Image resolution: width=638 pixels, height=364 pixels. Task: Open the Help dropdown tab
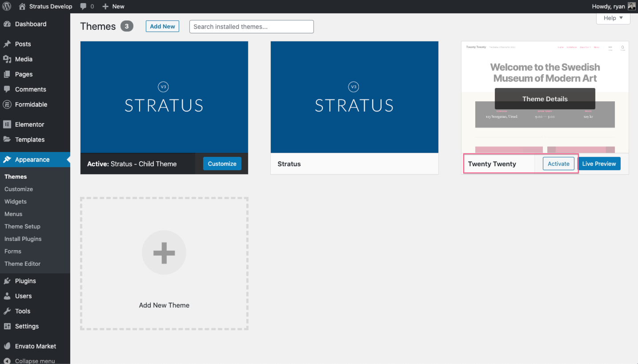coord(613,18)
